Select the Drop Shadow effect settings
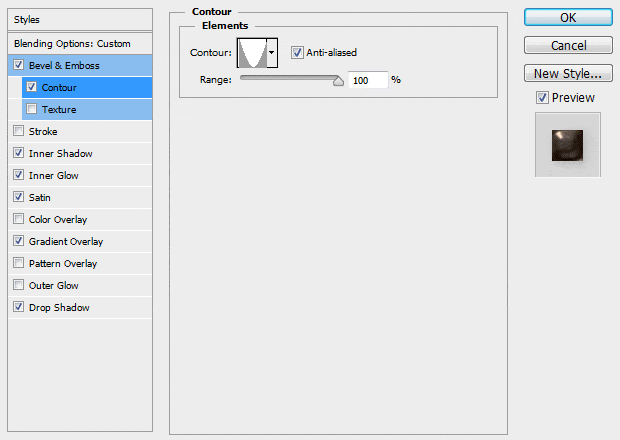Viewport: 620px width, 440px height. 59,308
